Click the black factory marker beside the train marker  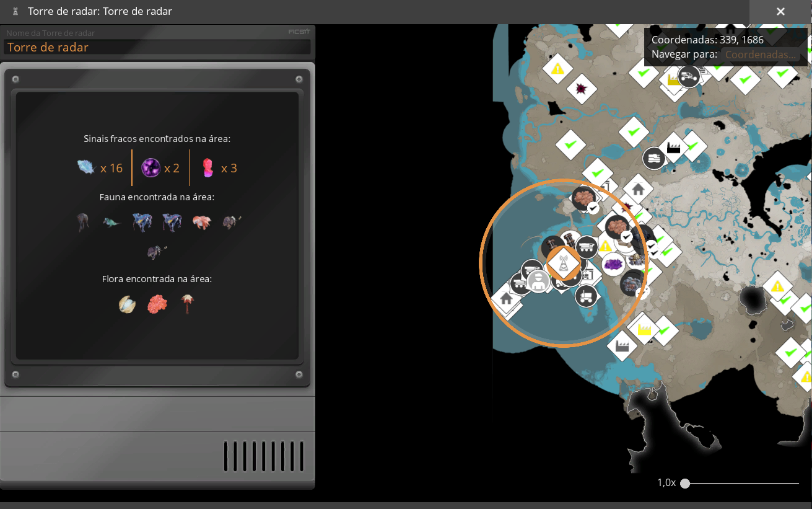pyautogui.click(x=673, y=148)
